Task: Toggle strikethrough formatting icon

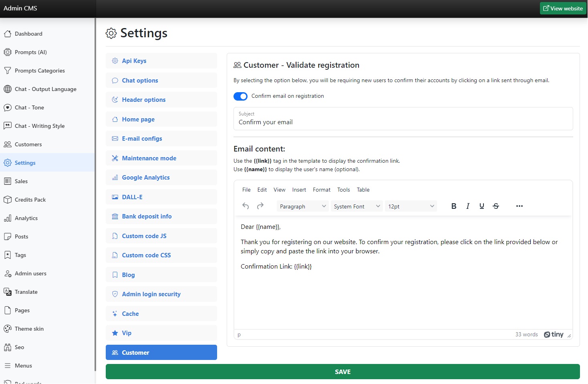Action: pyautogui.click(x=496, y=206)
